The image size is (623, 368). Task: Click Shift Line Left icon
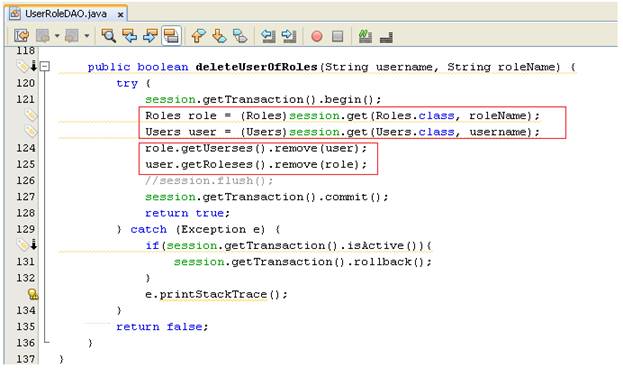click(x=268, y=36)
